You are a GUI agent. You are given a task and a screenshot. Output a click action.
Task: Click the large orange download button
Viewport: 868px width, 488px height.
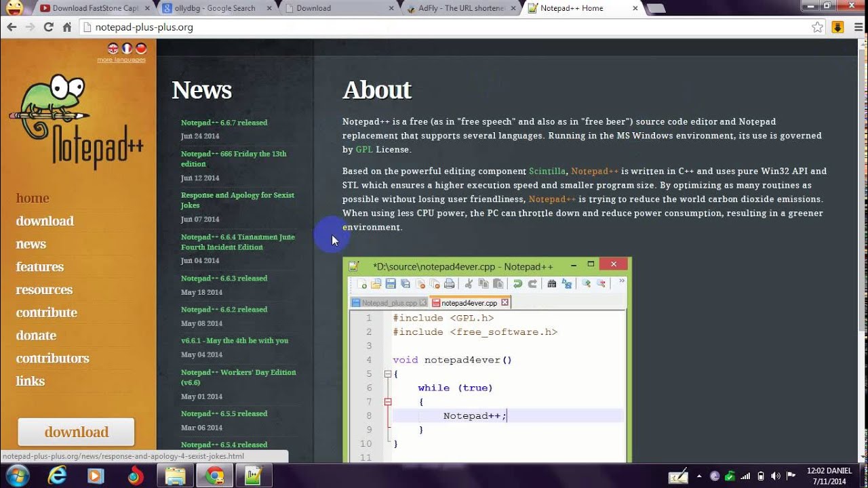pos(76,432)
